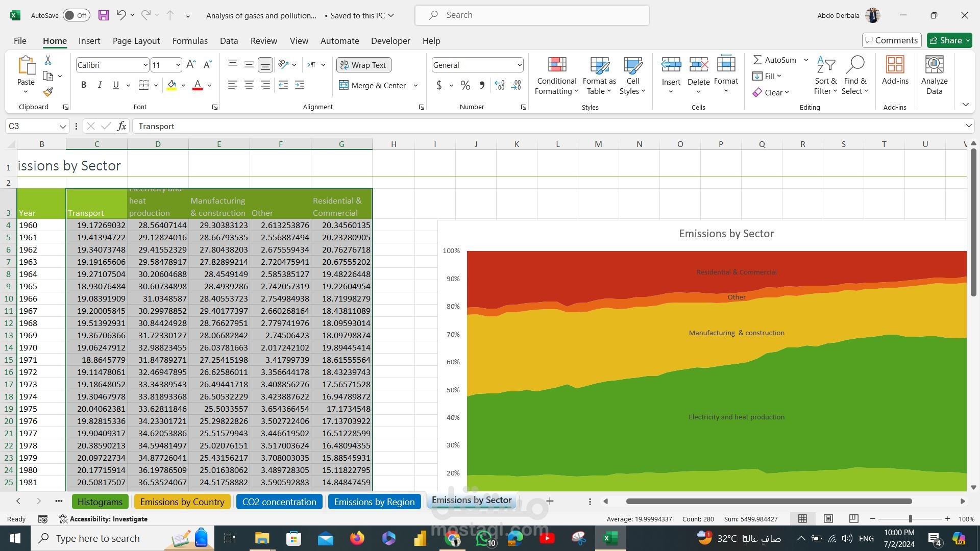Click the Borders icon

tap(144, 85)
